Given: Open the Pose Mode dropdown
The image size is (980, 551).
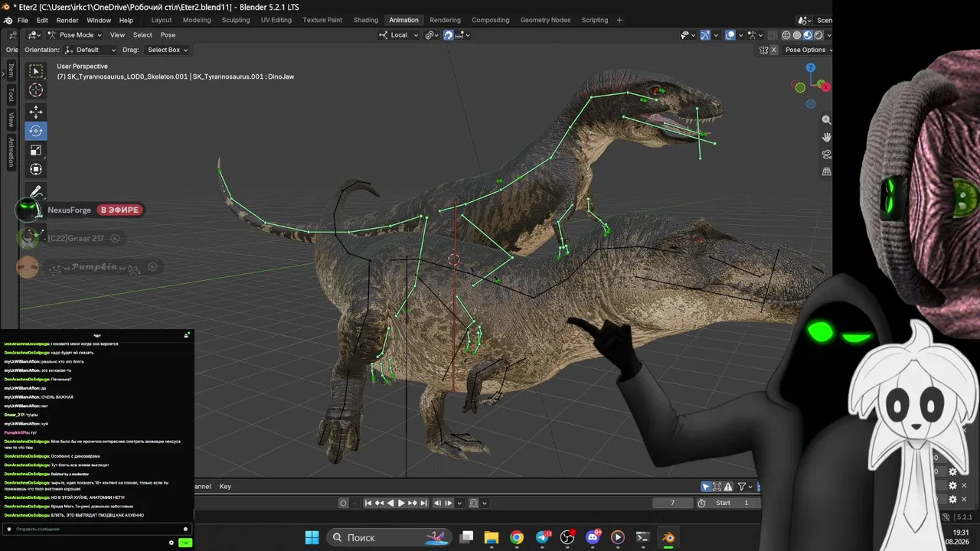Looking at the screenshot, I should (x=75, y=34).
